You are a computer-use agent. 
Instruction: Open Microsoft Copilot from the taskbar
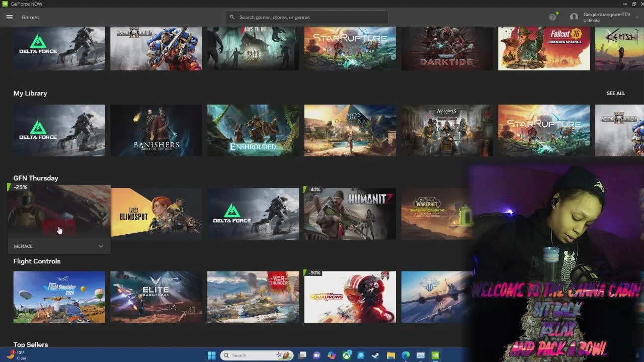(x=332, y=355)
